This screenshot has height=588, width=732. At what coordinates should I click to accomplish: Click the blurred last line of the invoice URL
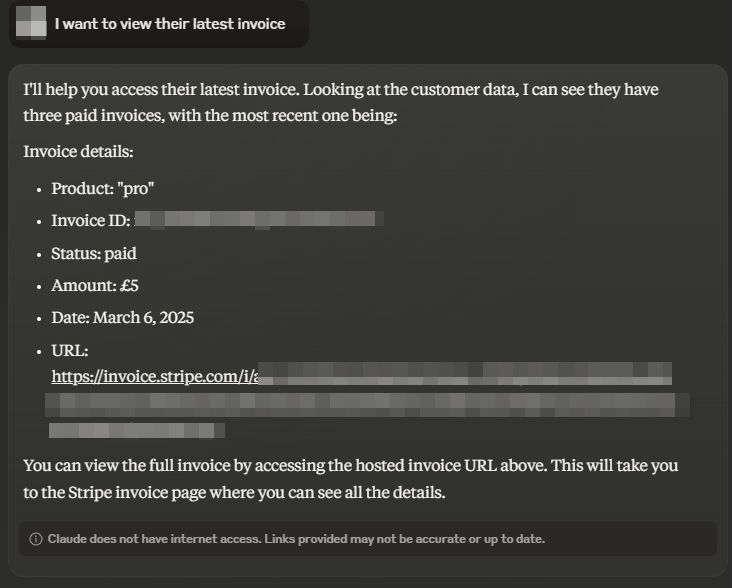click(137, 430)
